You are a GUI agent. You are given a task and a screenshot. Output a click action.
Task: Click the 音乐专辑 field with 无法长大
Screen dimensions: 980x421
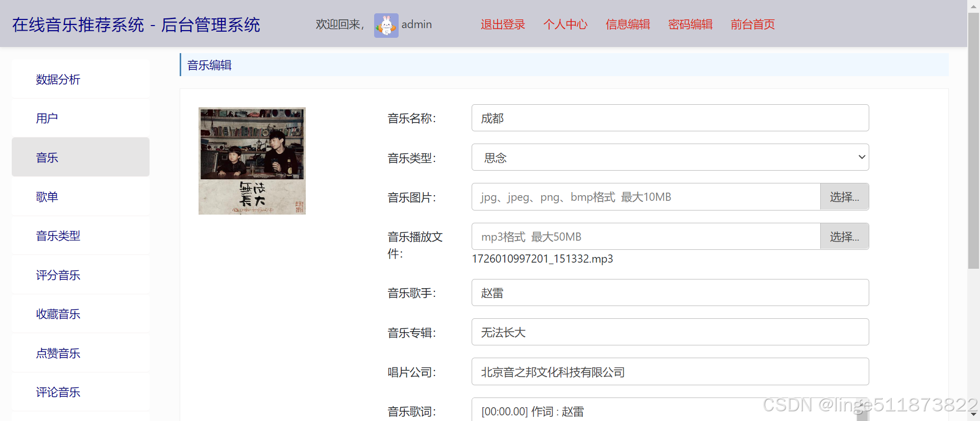click(670, 332)
